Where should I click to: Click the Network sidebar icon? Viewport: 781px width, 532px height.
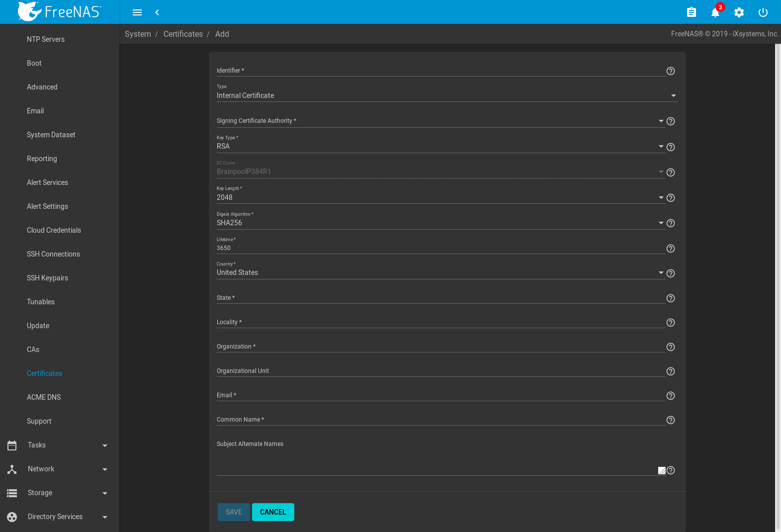tap(12, 469)
